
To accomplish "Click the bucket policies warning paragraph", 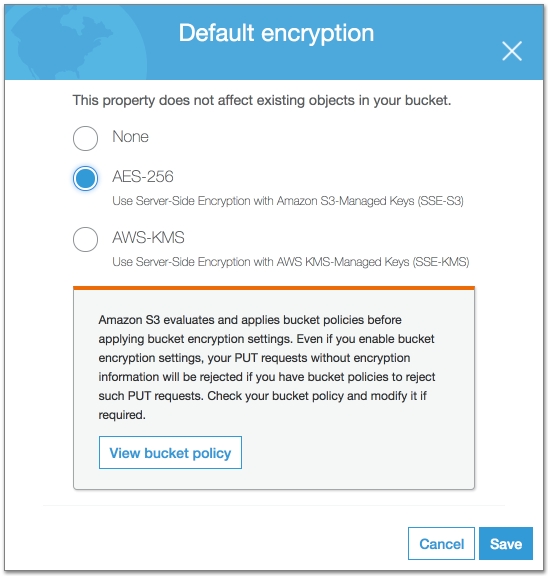I will point(267,367).
